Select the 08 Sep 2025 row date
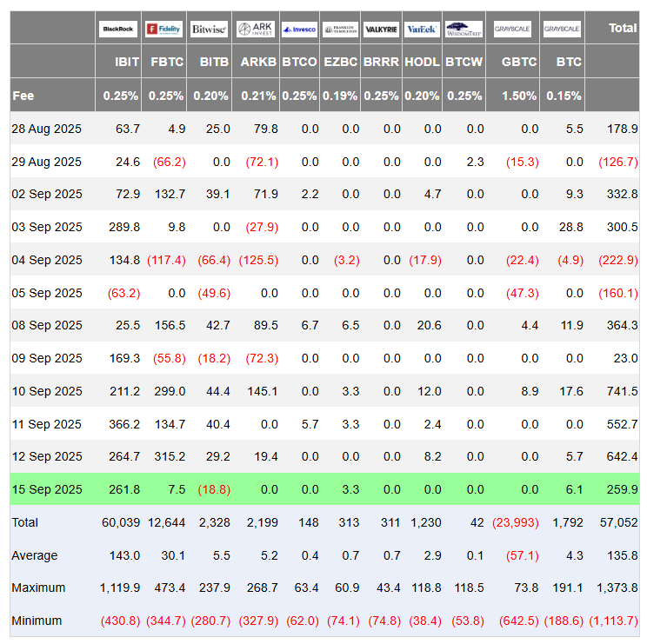 tap(47, 325)
